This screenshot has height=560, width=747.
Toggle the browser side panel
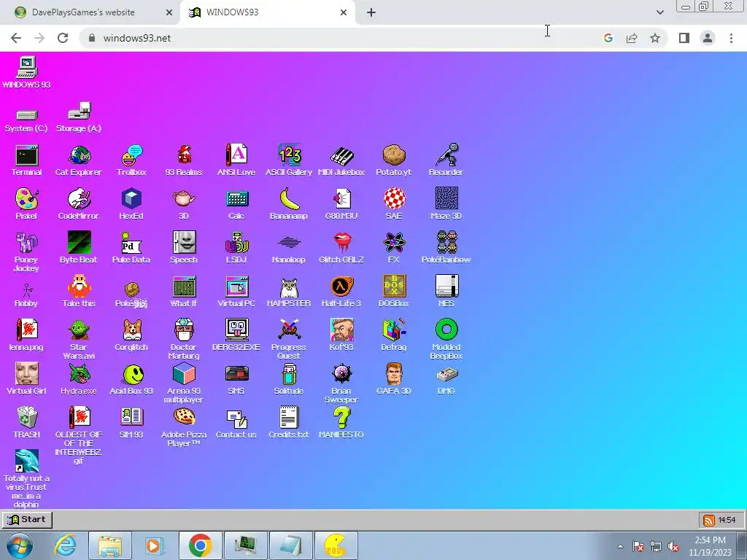(x=684, y=38)
